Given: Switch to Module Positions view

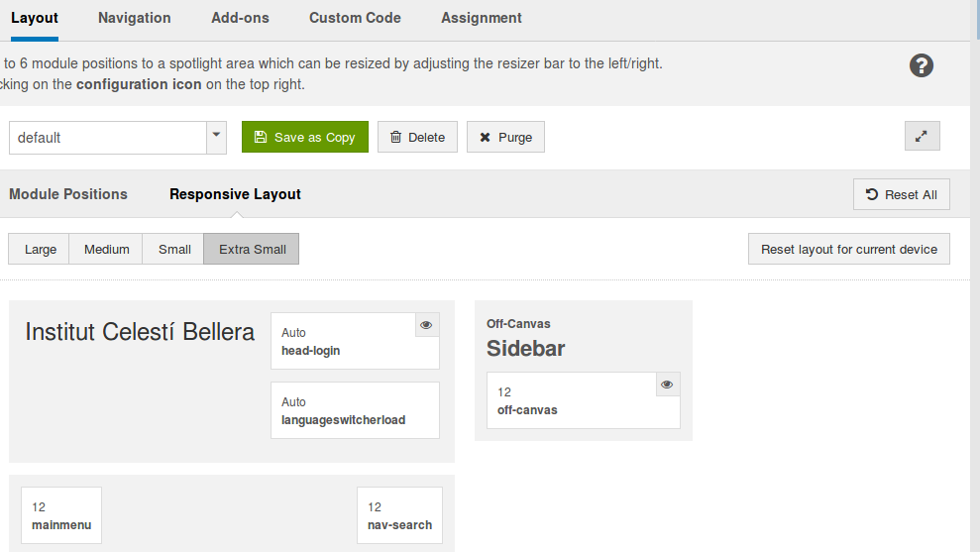Looking at the screenshot, I should coord(68,194).
